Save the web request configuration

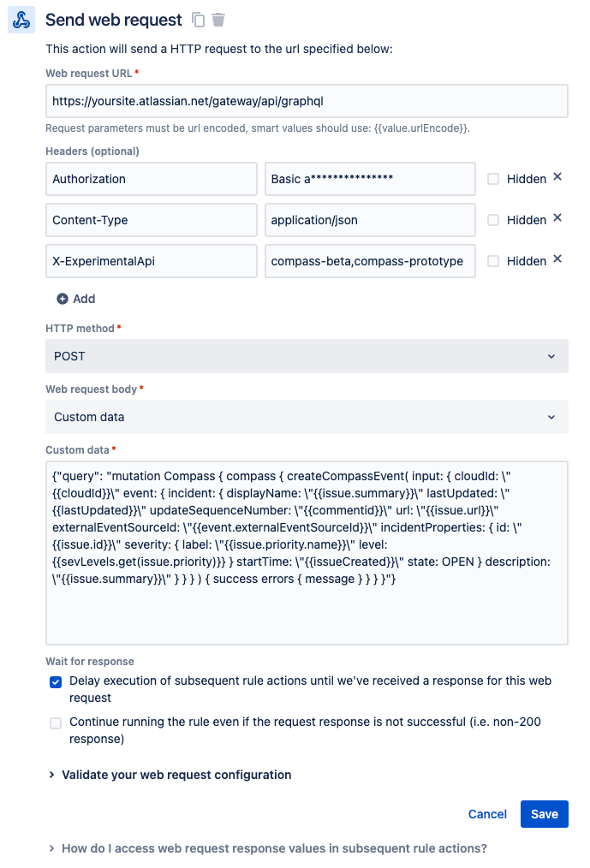click(545, 814)
